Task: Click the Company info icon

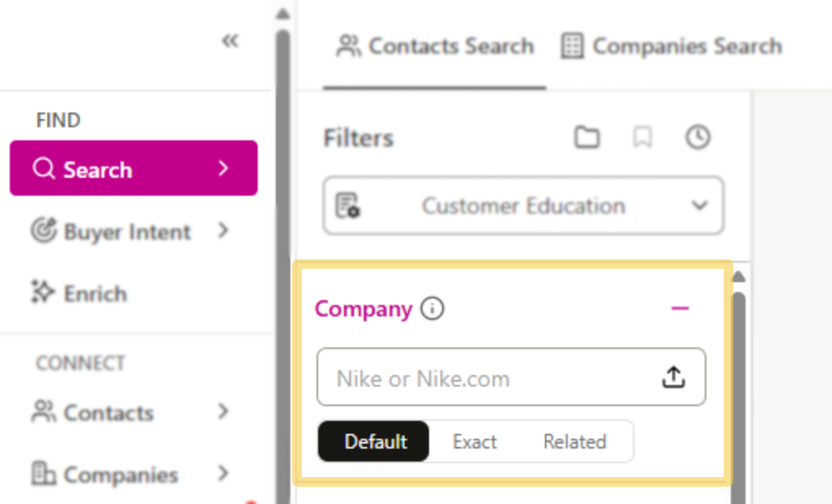Action: coord(433,308)
